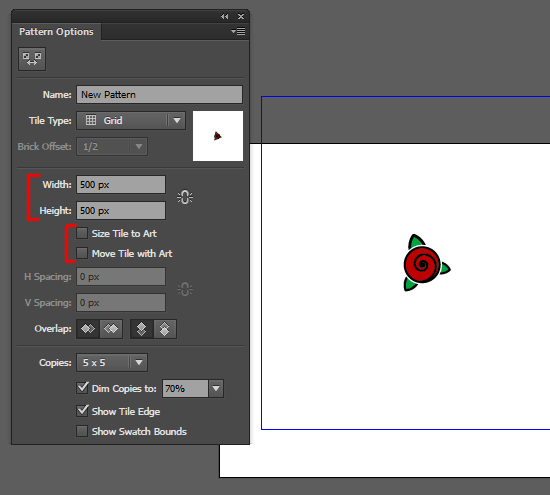The image size is (550, 495).
Task: Collapse the panel with the double-arrow icon
Action: tap(224, 16)
